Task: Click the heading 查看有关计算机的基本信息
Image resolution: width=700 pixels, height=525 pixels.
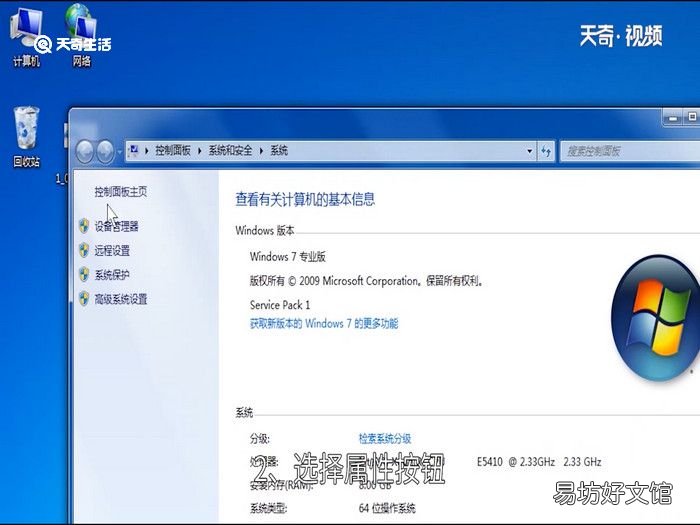Action: [x=305, y=199]
